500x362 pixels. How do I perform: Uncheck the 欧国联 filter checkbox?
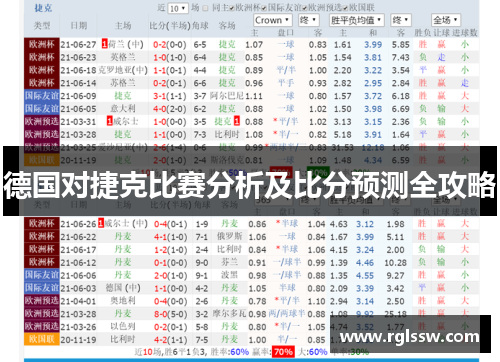click(x=345, y=8)
